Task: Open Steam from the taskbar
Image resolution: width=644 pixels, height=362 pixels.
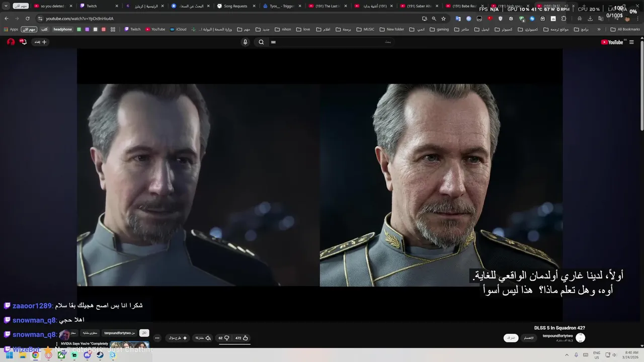Action: pyautogui.click(x=100, y=355)
